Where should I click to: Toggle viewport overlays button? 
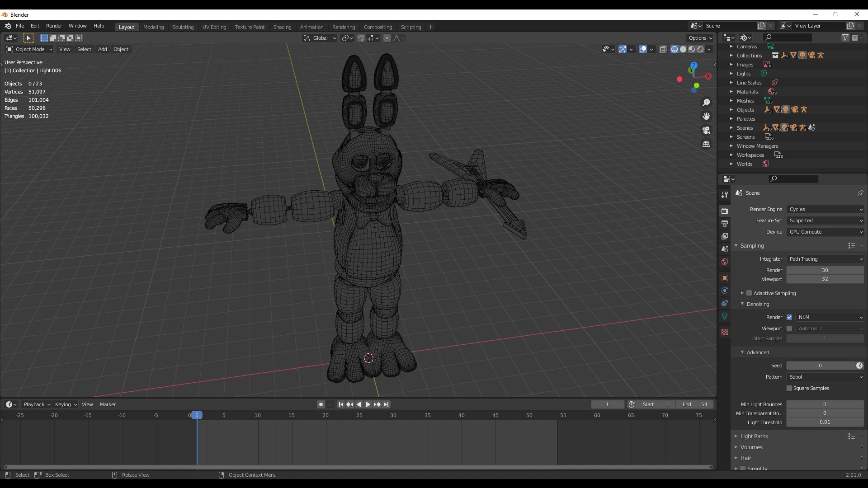point(643,49)
